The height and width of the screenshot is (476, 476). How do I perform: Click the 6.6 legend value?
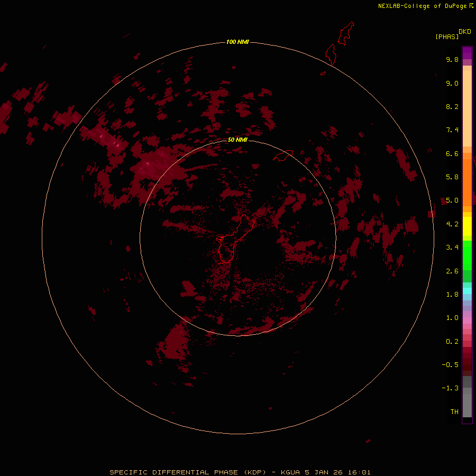452,153
